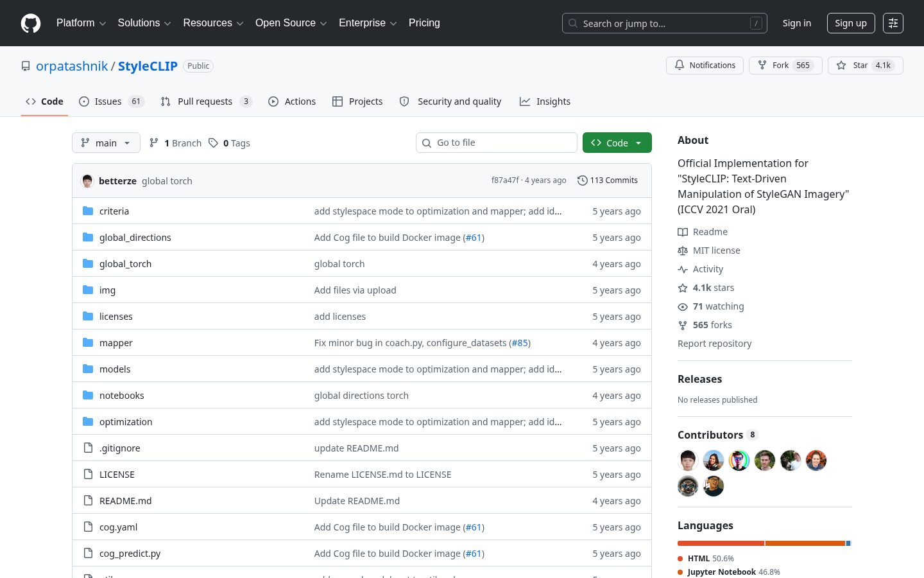Open the criteria folder icon

(x=88, y=211)
